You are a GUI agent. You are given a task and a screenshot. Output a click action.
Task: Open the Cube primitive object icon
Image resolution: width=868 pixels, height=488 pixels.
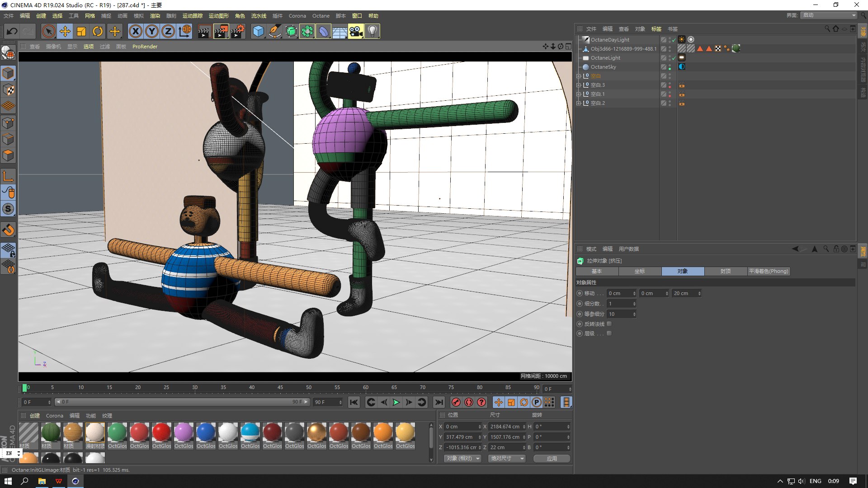pyautogui.click(x=258, y=31)
